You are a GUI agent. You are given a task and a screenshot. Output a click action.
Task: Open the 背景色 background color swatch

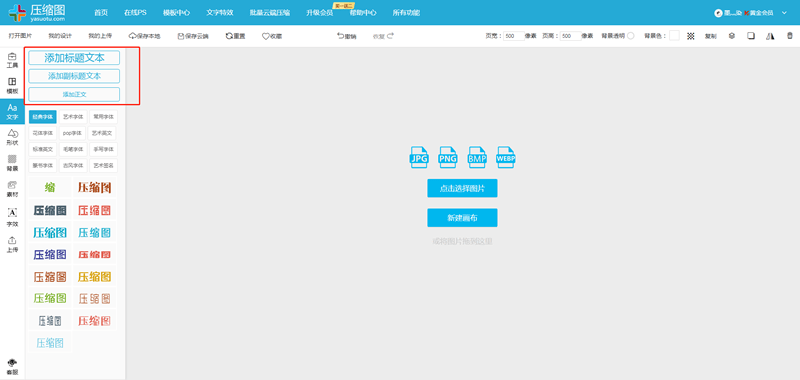pos(674,36)
